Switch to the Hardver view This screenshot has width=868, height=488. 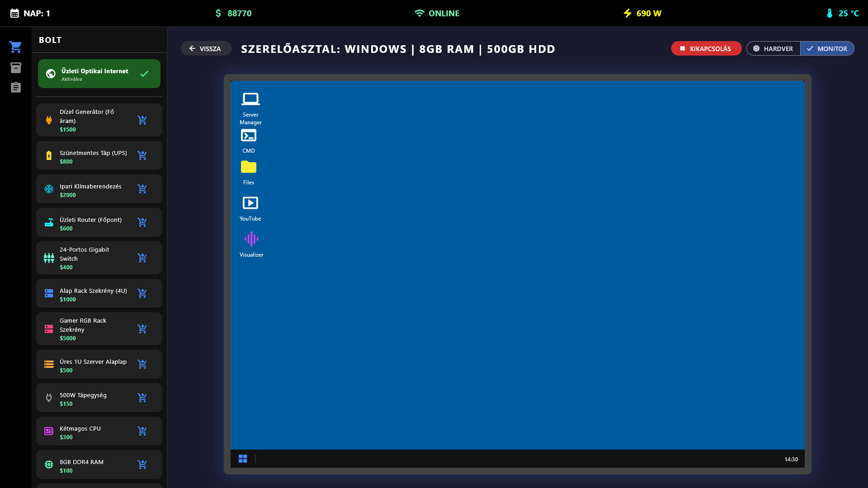click(x=773, y=49)
